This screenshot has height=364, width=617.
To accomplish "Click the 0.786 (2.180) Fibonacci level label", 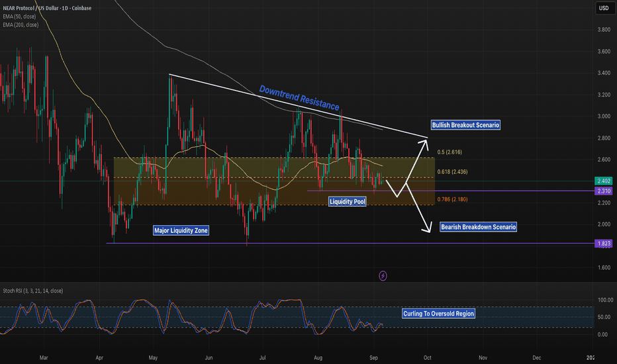I will pyautogui.click(x=451, y=199).
